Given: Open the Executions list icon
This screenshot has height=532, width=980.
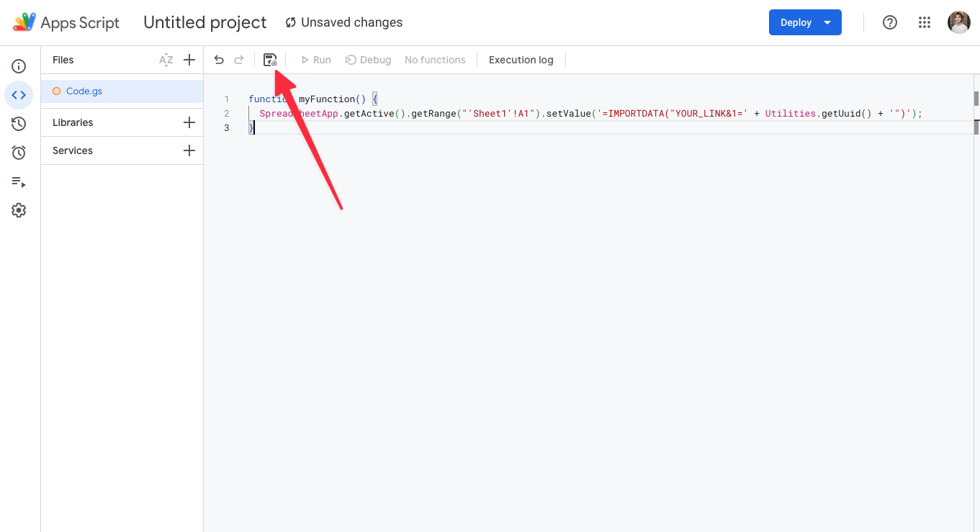Looking at the screenshot, I should click(x=19, y=181).
